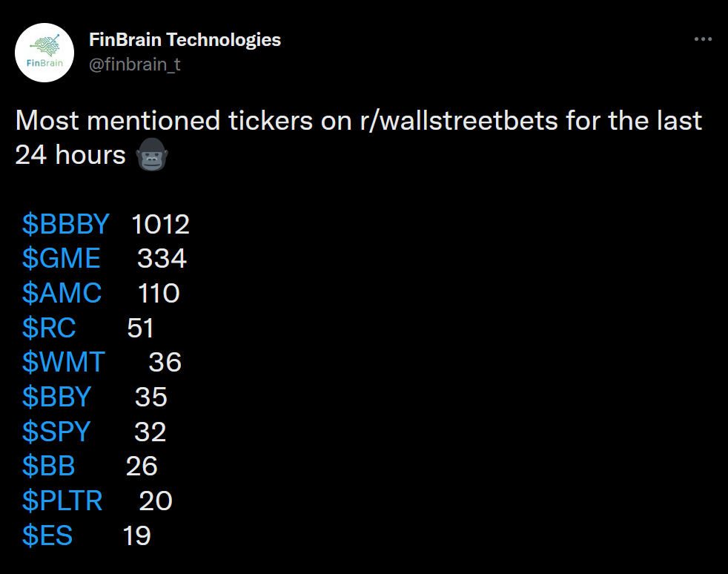This screenshot has width=728, height=574.
Task: Click the 334 mention count for GME
Action: 162,259
